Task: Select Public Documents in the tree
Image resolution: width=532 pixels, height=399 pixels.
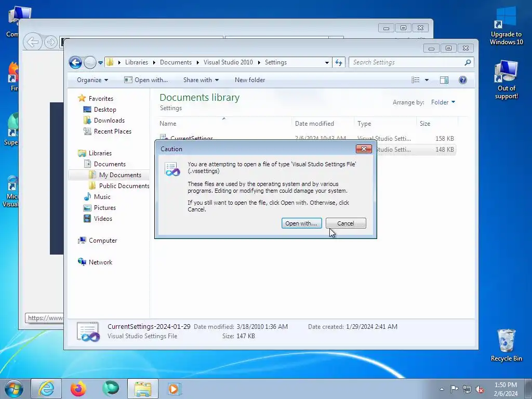Action: (x=124, y=186)
